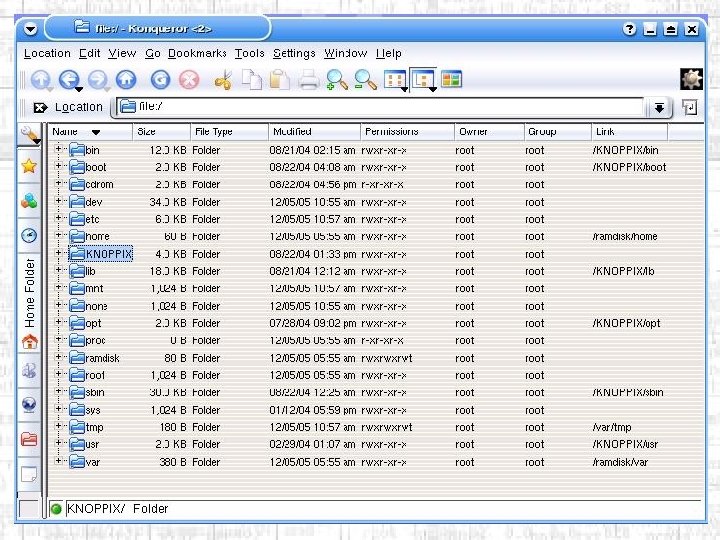Open the Bookmarks star sidebar tab

tap(29, 166)
